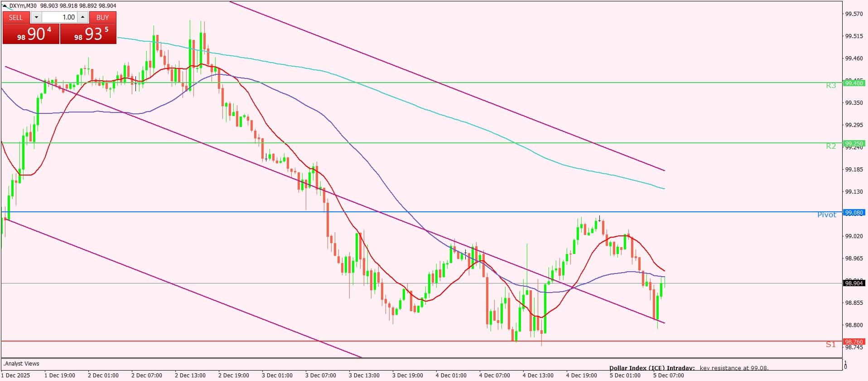Select the Pivot line label
The width and height of the screenshot is (868, 381).
[827, 215]
